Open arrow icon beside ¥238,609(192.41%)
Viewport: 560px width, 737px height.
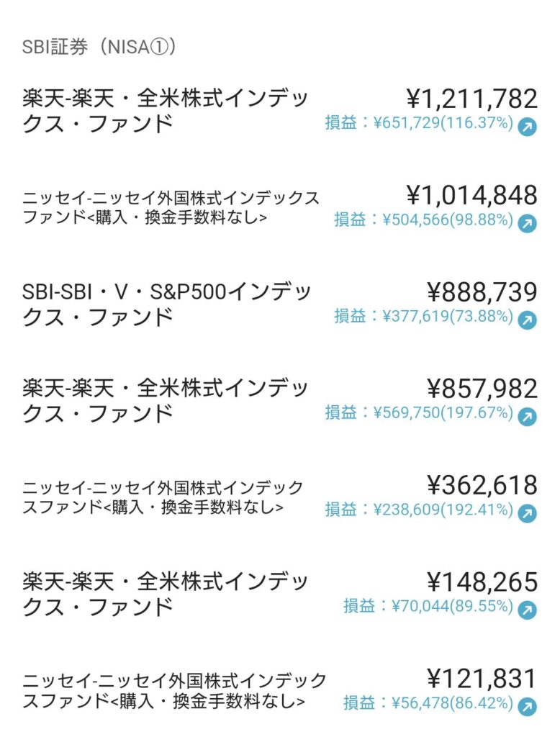click(x=527, y=514)
